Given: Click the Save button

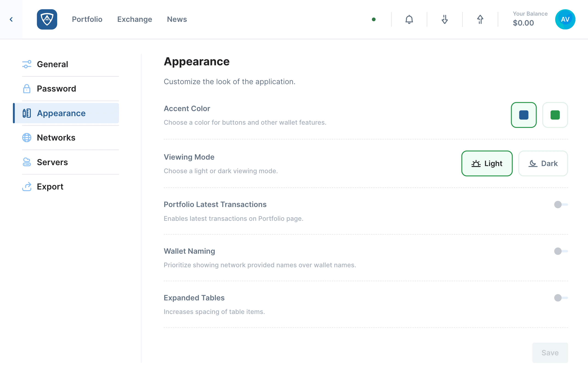Looking at the screenshot, I should pos(550,353).
